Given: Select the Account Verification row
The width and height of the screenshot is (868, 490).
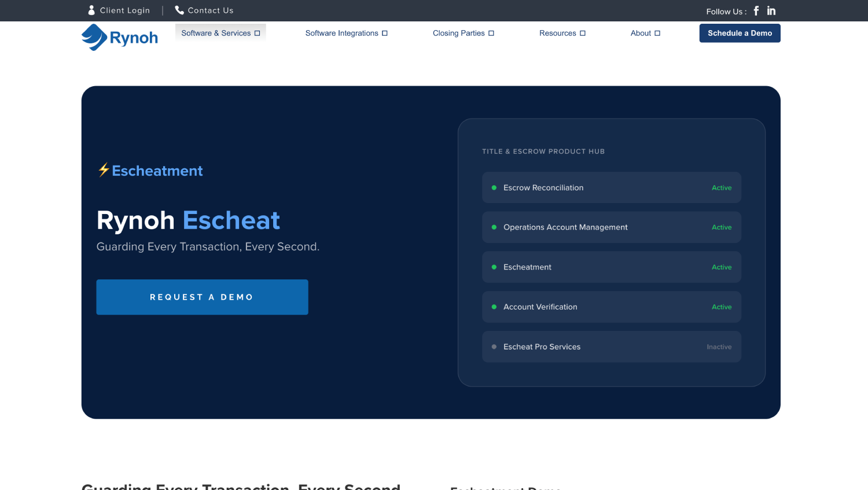Looking at the screenshot, I should [612, 307].
